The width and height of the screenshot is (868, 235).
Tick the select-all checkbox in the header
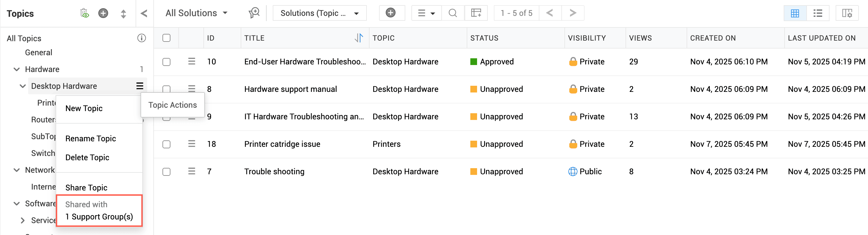click(166, 38)
